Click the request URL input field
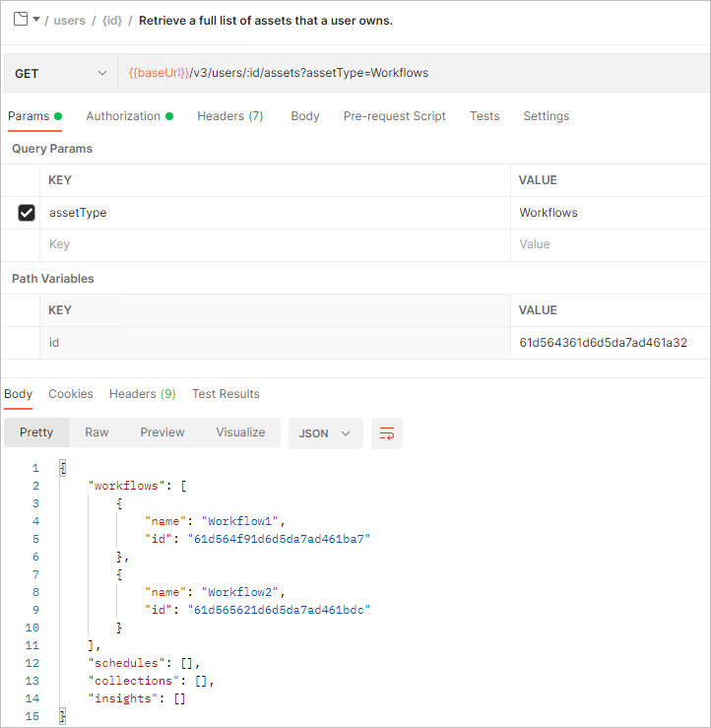Viewport: 711px width, 728px height. tap(414, 73)
